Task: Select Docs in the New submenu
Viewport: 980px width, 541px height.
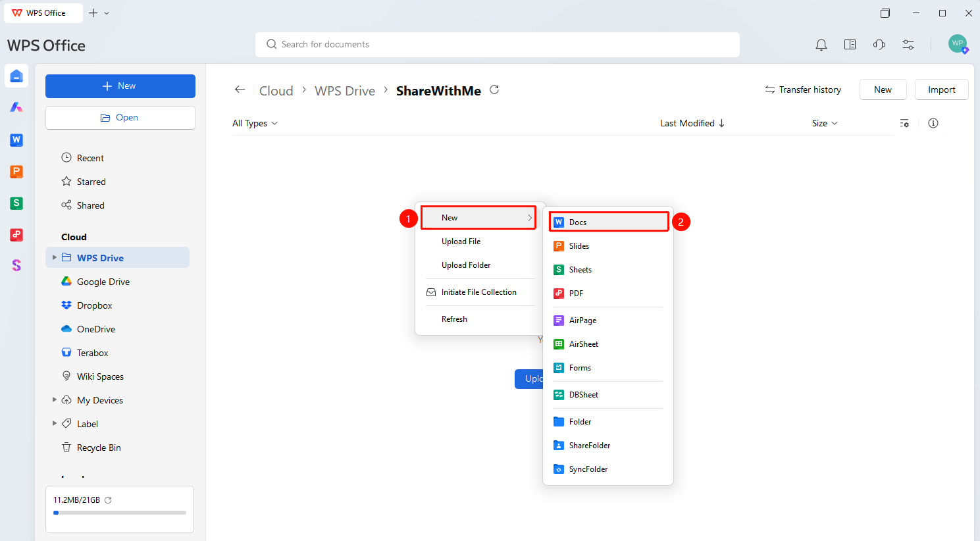Action: tap(609, 222)
